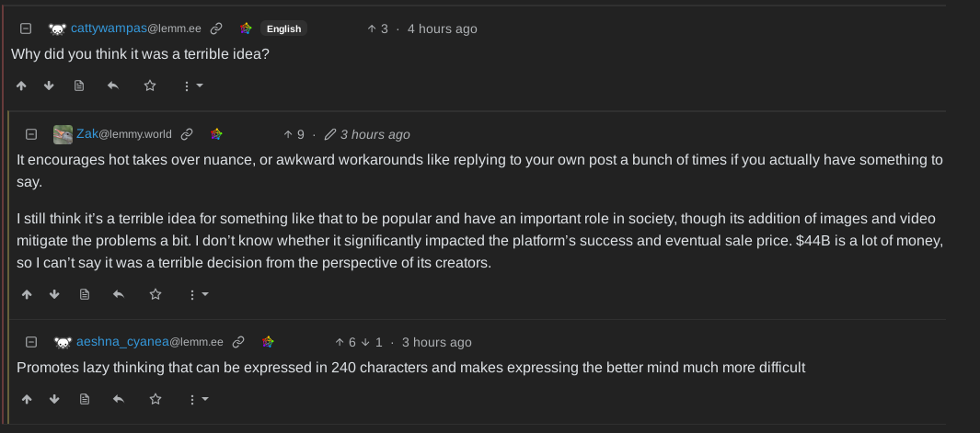The height and width of the screenshot is (433, 980).
Task: Click fediverse icon on aeshna_cyanea's comment
Action: [268, 342]
